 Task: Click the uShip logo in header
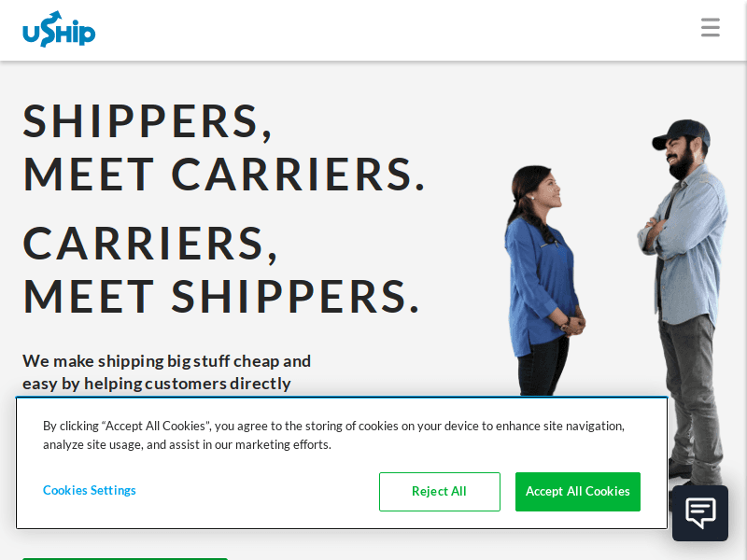tap(59, 30)
